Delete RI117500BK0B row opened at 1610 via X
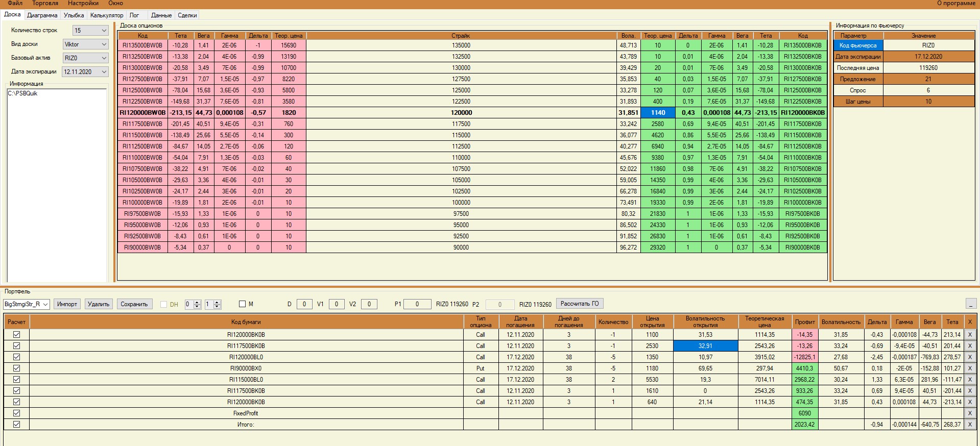The image size is (980, 446). coord(970,391)
